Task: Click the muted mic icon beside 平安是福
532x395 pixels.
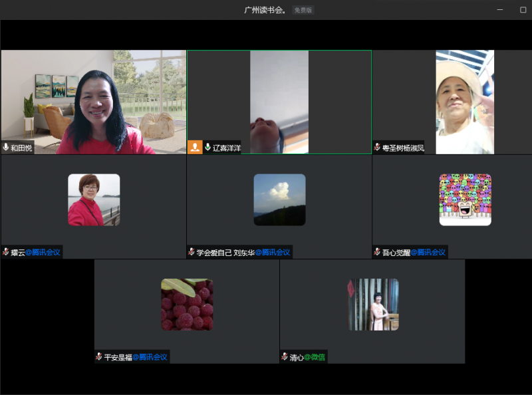Action: tap(99, 357)
